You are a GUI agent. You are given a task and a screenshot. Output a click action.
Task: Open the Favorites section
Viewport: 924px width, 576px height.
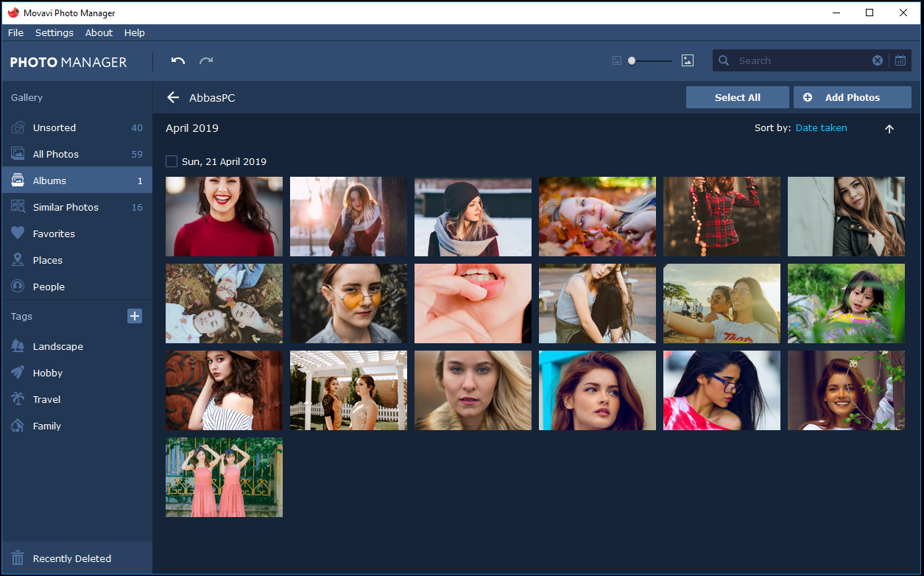[x=77, y=233]
